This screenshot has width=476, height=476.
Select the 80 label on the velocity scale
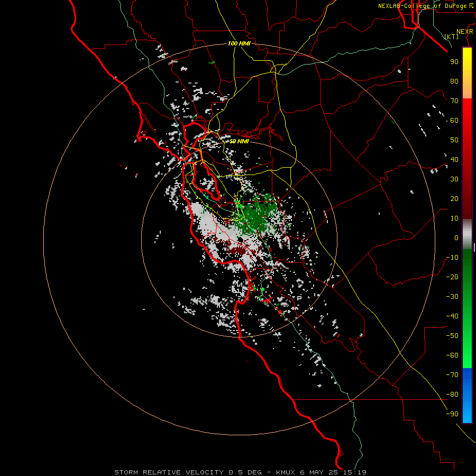coord(454,81)
